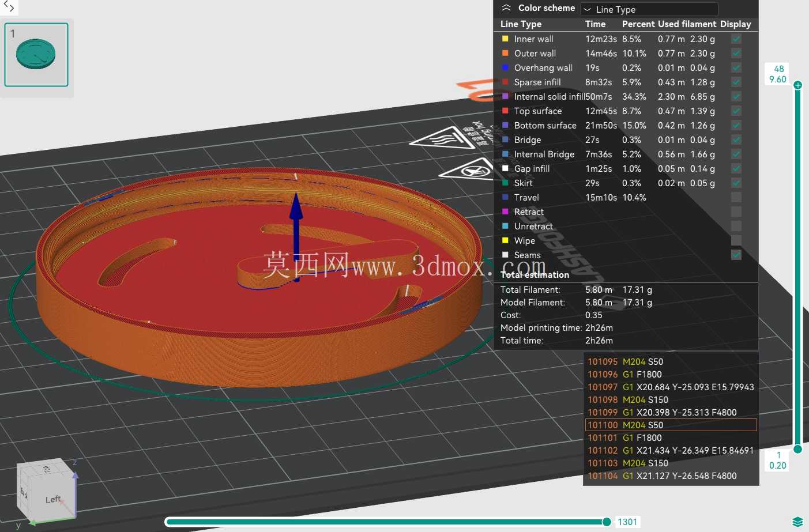Click the bottom layer height 0.20 label
The height and width of the screenshot is (532, 809).
pyautogui.click(x=777, y=465)
